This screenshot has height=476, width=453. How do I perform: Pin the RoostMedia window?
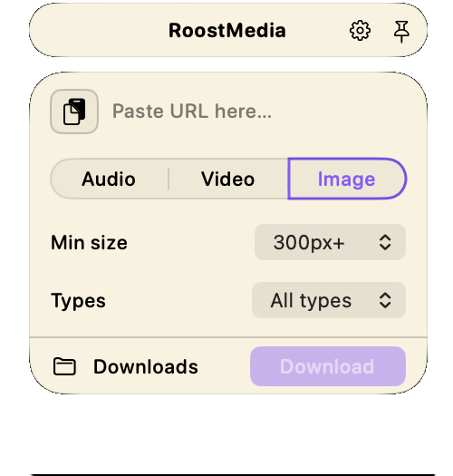(401, 31)
